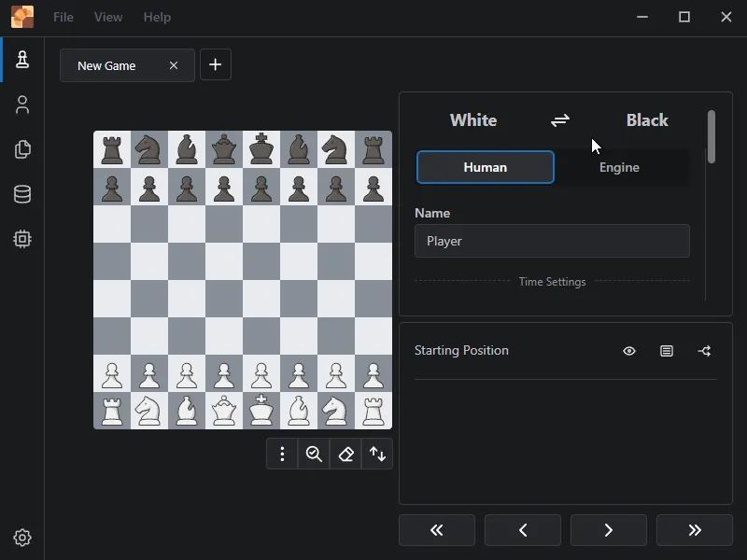
Task: Go to next move
Action: point(608,530)
